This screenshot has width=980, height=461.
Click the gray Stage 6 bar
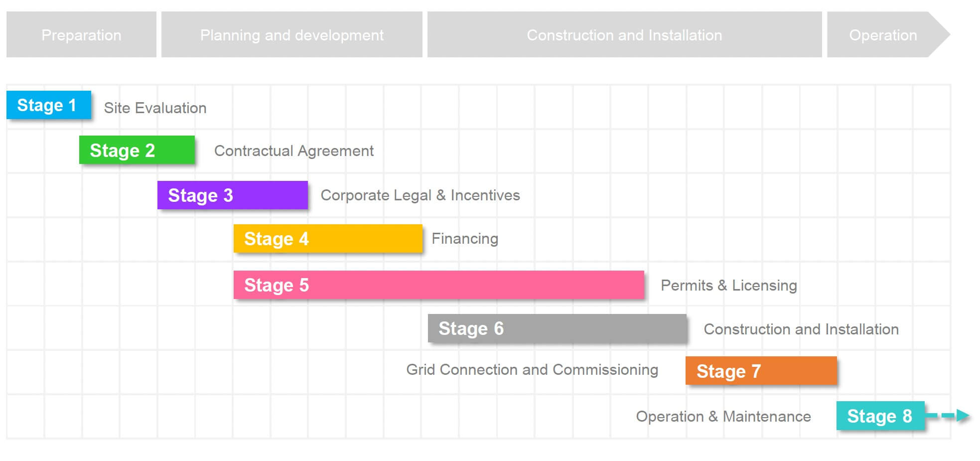pyautogui.click(x=557, y=328)
